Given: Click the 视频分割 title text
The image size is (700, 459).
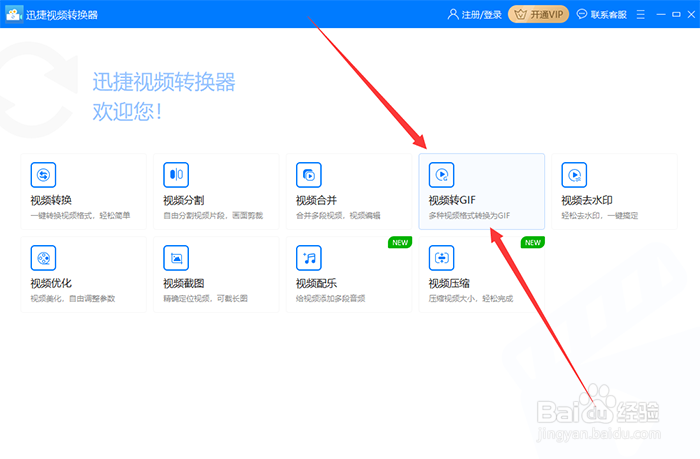Looking at the screenshot, I should click(183, 200).
